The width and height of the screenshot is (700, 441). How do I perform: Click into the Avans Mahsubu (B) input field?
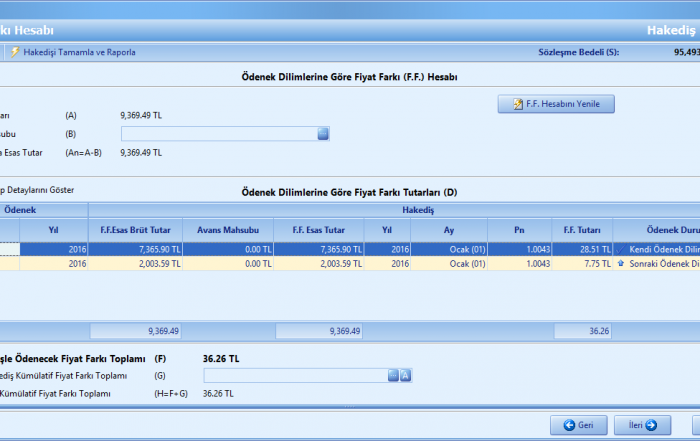(218, 133)
